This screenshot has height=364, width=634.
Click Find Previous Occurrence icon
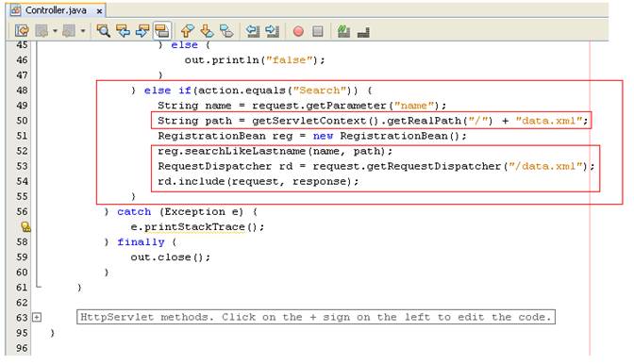point(123,31)
